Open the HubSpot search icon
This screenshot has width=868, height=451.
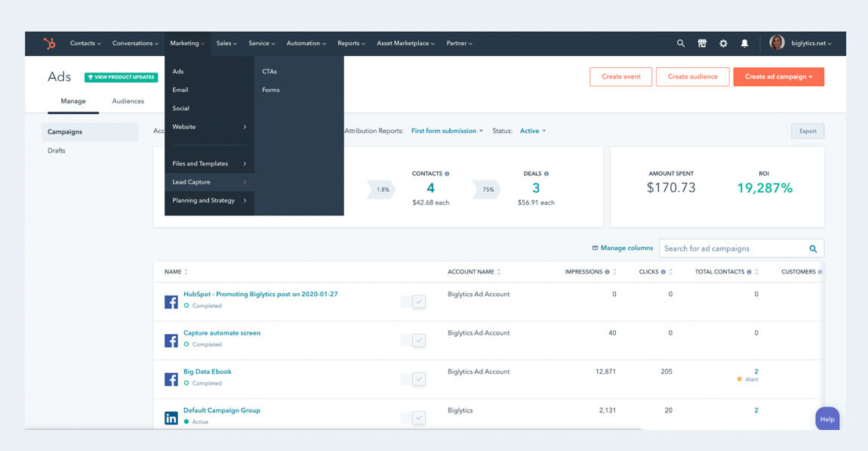(x=680, y=43)
